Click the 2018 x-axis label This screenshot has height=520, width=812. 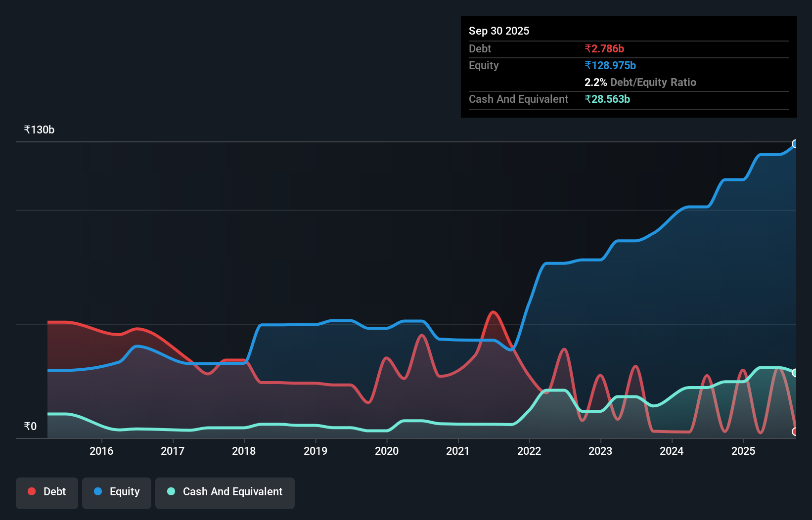[x=244, y=451]
